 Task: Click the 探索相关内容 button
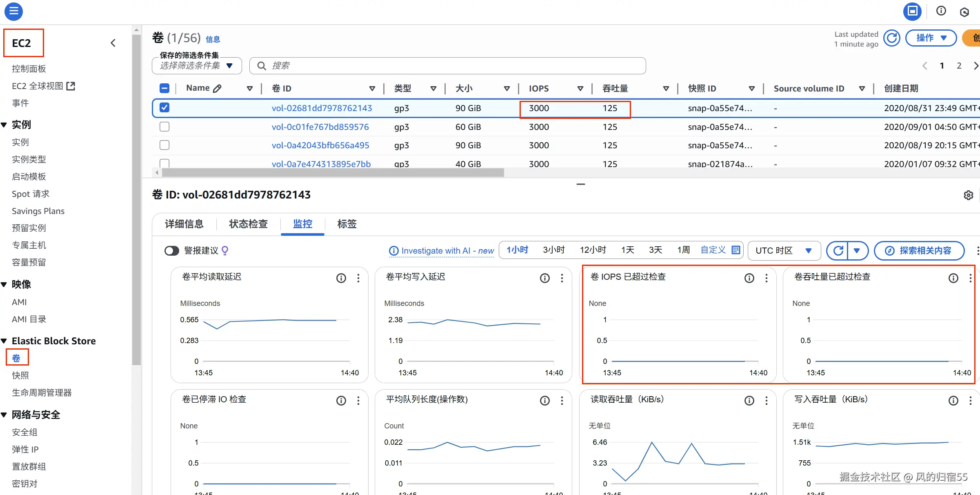point(919,250)
